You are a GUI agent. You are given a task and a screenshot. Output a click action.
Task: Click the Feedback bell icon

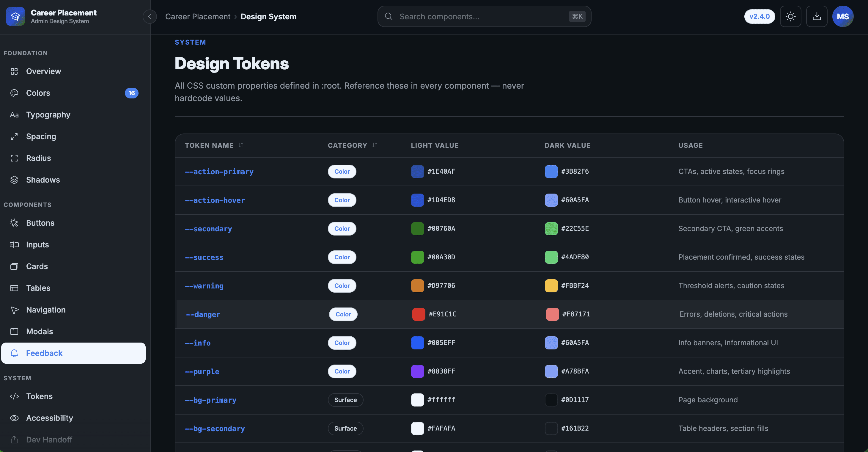tap(14, 353)
